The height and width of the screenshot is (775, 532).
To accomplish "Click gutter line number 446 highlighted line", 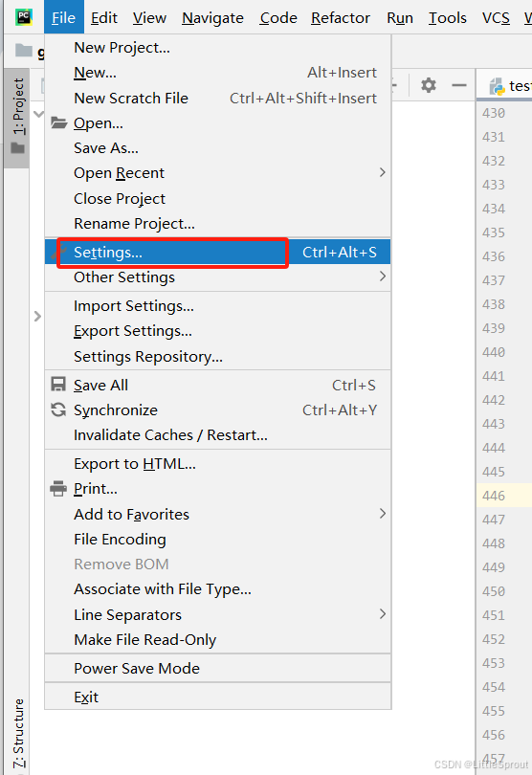I will click(494, 496).
